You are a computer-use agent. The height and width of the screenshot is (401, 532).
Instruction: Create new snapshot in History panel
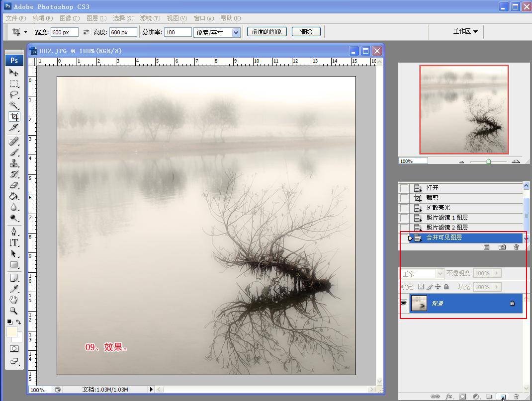click(x=502, y=247)
